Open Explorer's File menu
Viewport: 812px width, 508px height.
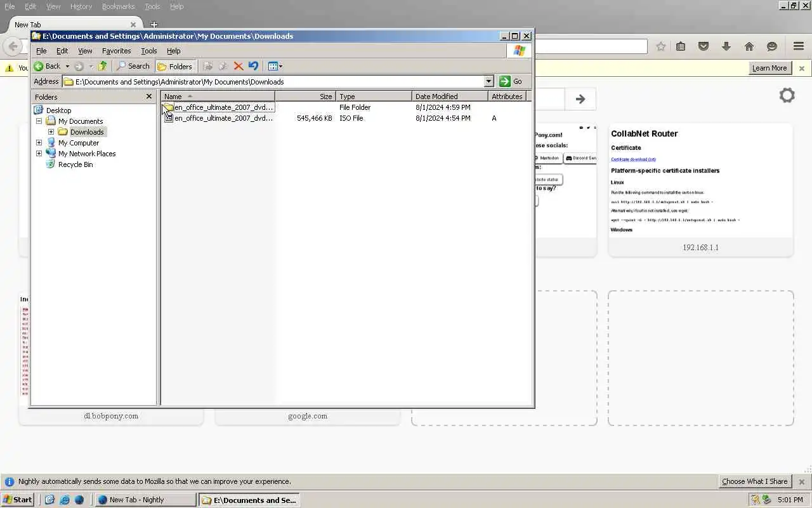[x=41, y=51]
